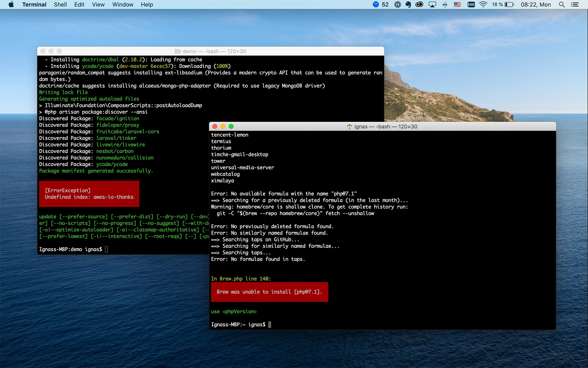Open the Window menu
The width and height of the screenshot is (588, 368).
[x=123, y=4]
